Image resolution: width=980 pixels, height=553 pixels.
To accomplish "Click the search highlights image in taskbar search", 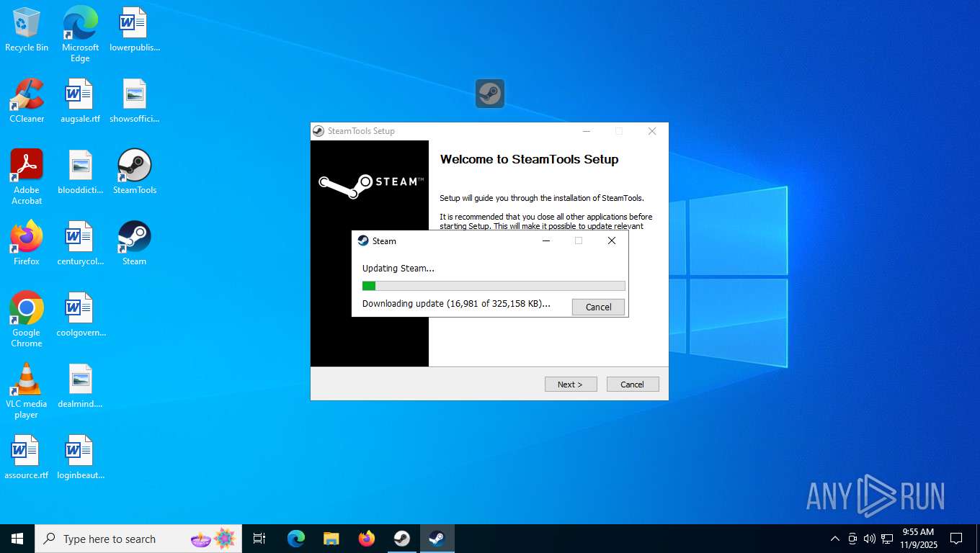I will 213,539.
